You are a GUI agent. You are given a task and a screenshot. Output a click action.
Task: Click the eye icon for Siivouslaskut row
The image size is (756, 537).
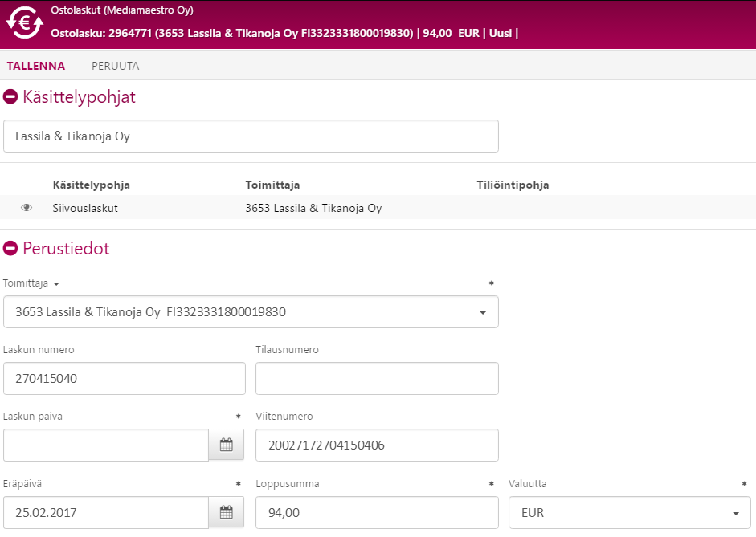[27, 208]
